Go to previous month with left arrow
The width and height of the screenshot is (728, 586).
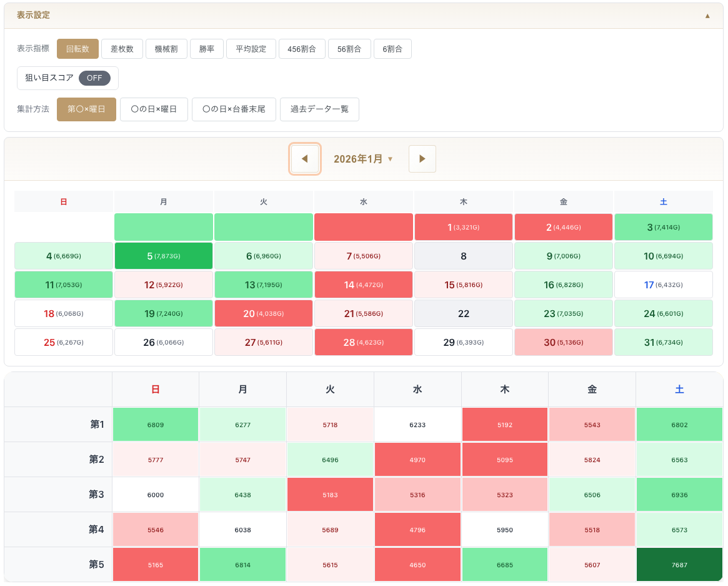pos(305,159)
